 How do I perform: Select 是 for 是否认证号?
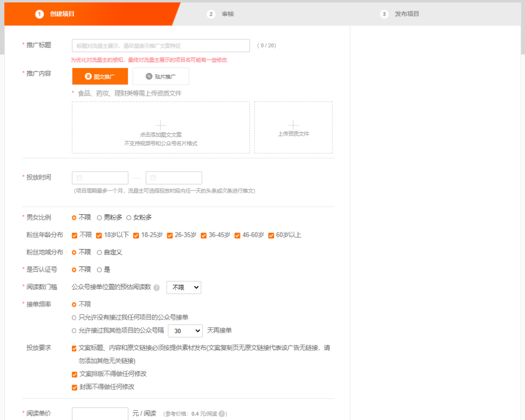[99, 270]
